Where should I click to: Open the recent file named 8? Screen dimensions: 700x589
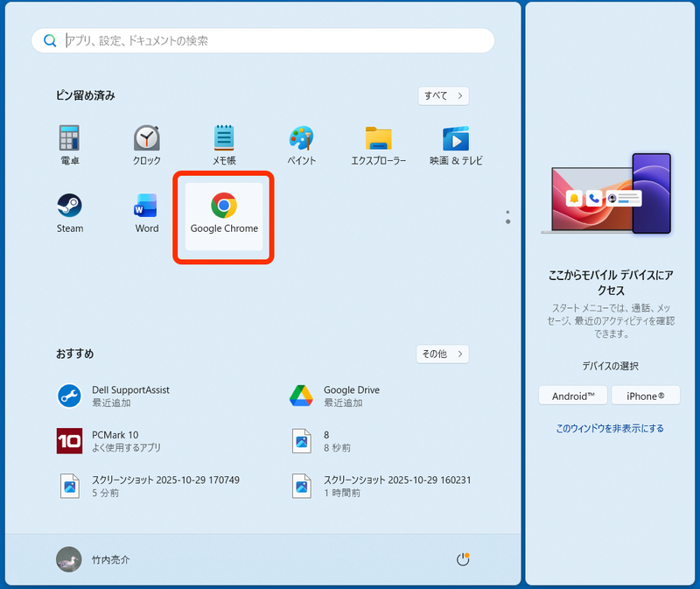(x=321, y=441)
